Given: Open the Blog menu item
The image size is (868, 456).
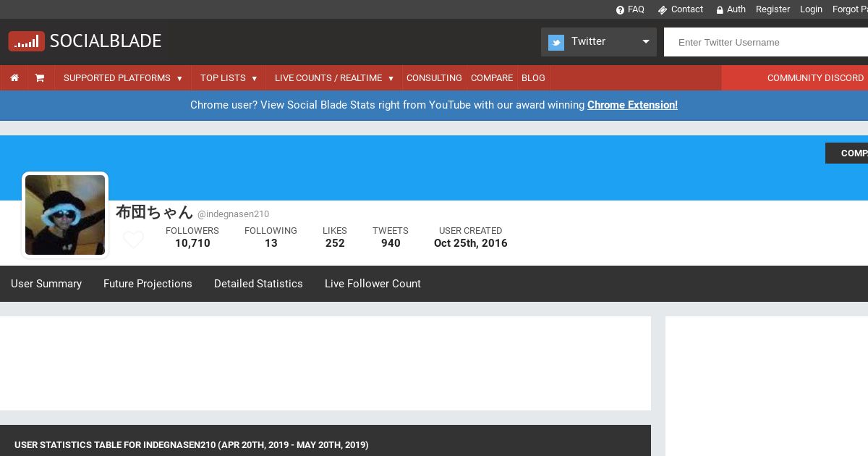Looking at the screenshot, I should tap(533, 77).
